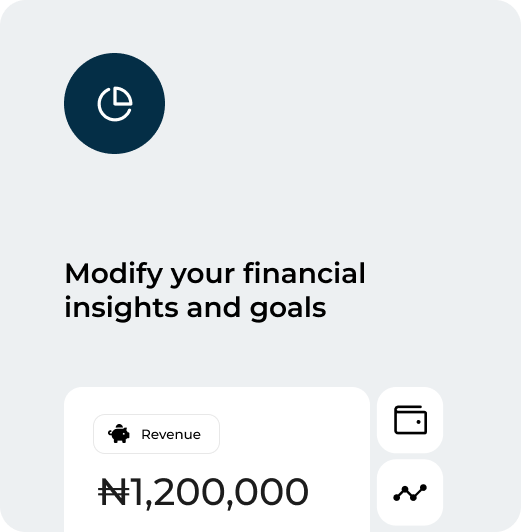Select the trend line graph icon
521x532 pixels.
[410, 493]
